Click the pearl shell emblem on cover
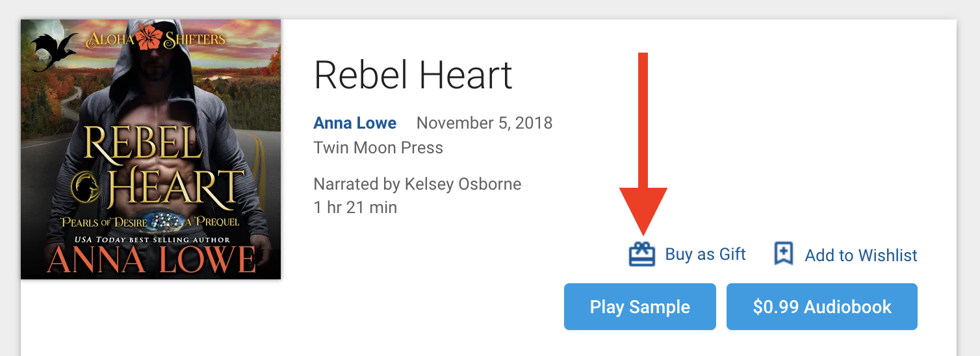 click(162, 222)
